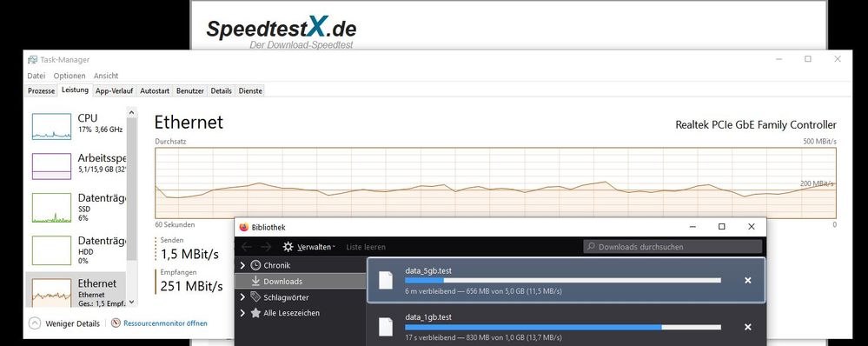Image resolution: width=868 pixels, height=346 pixels.
Task: Select Schlagwörter in the sidebar
Action: pyautogui.click(x=286, y=297)
